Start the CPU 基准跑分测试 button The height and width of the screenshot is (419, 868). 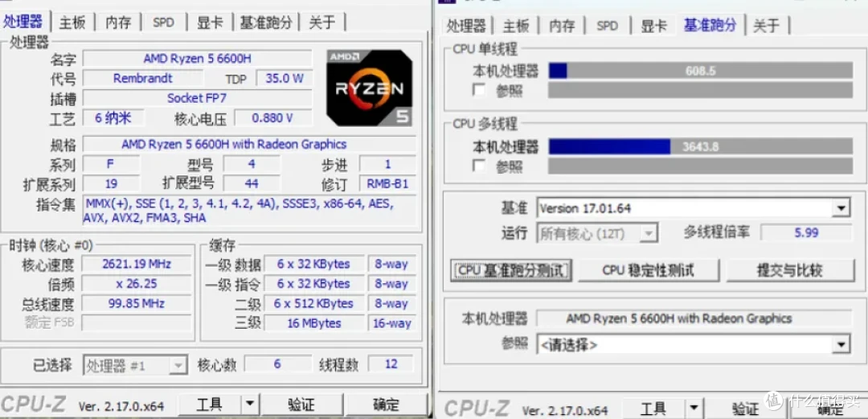pos(511,270)
